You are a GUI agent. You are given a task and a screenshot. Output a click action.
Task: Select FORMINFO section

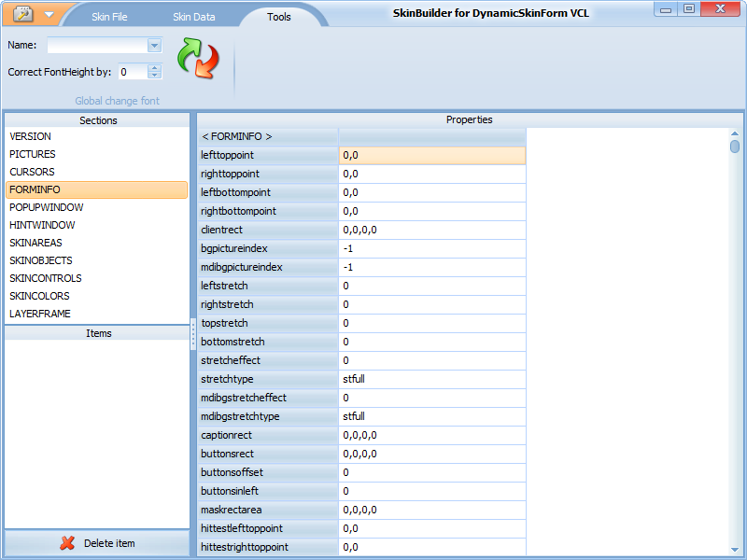tap(97, 189)
